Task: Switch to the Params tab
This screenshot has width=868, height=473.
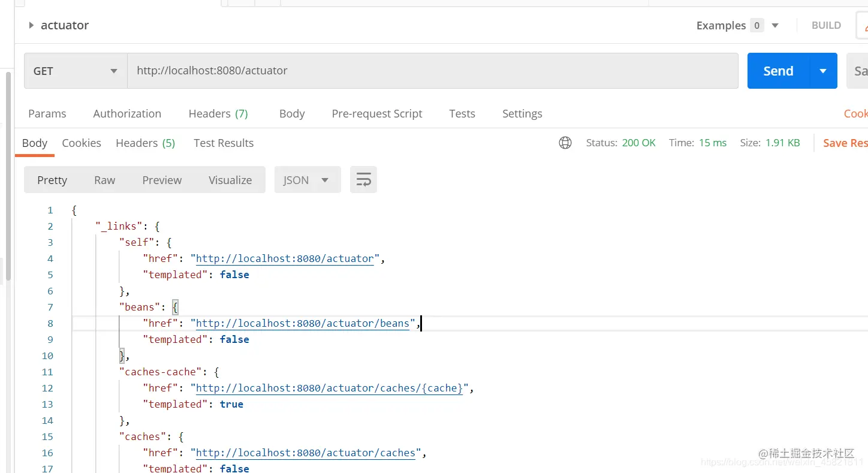Action: coord(47,113)
